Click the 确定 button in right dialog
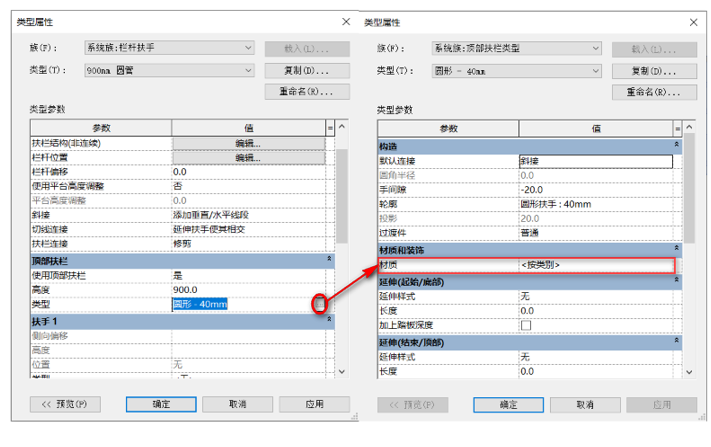The width and height of the screenshot is (711, 447). click(508, 405)
